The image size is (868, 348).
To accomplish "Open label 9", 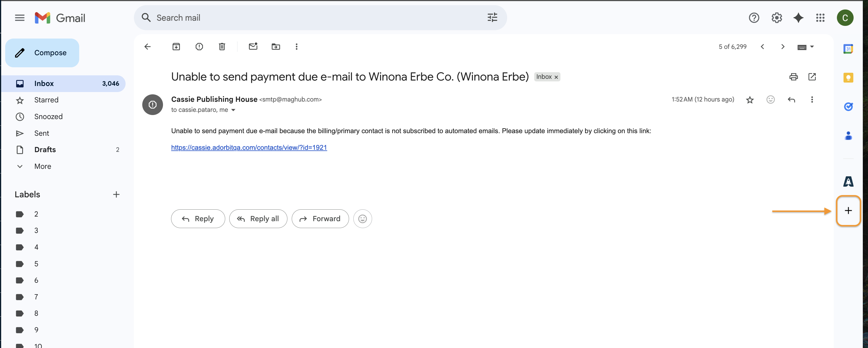I will (x=63, y=330).
